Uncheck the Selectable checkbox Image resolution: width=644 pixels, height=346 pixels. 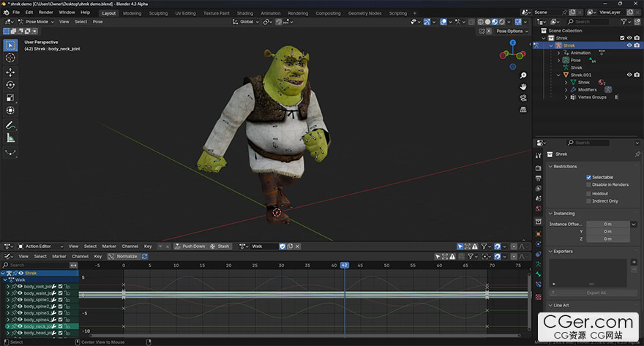[588, 177]
